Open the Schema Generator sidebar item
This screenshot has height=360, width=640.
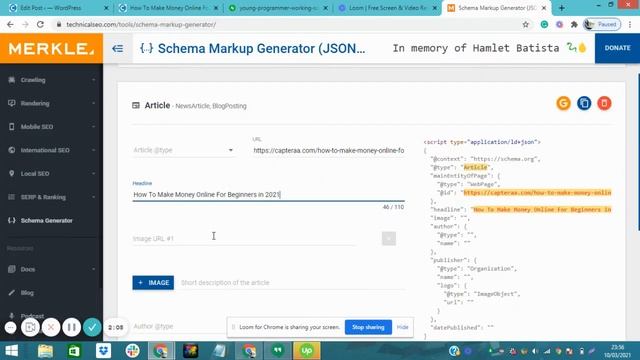tap(51, 220)
